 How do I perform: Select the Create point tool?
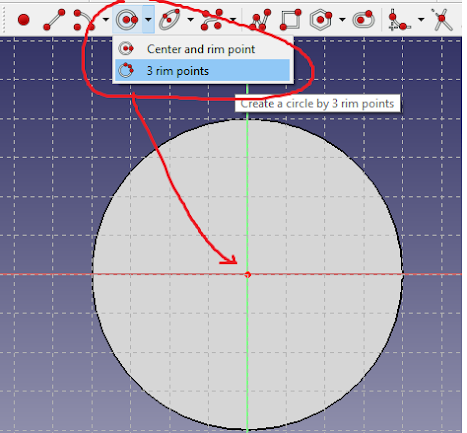tap(24, 20)
